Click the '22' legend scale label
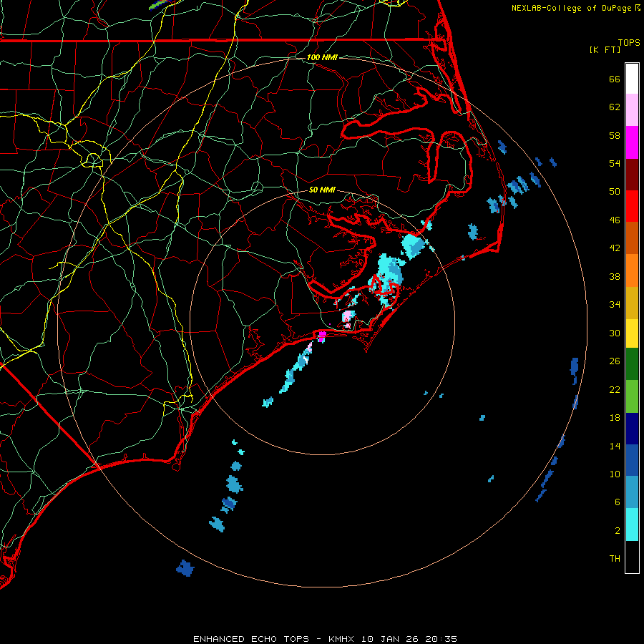Screen dimensions: 644x644 pyautogui.click(x=615, y=389)
